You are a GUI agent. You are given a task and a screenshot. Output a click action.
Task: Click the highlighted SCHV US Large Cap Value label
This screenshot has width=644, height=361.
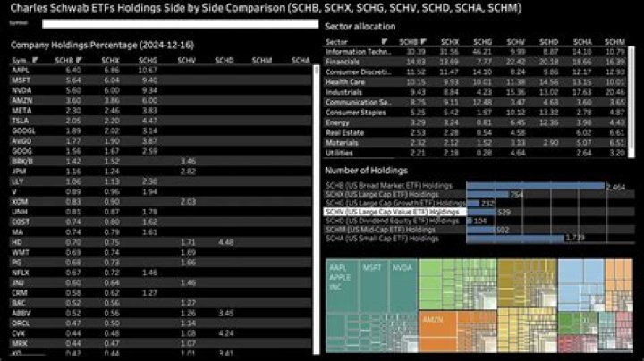coord(393,212)
